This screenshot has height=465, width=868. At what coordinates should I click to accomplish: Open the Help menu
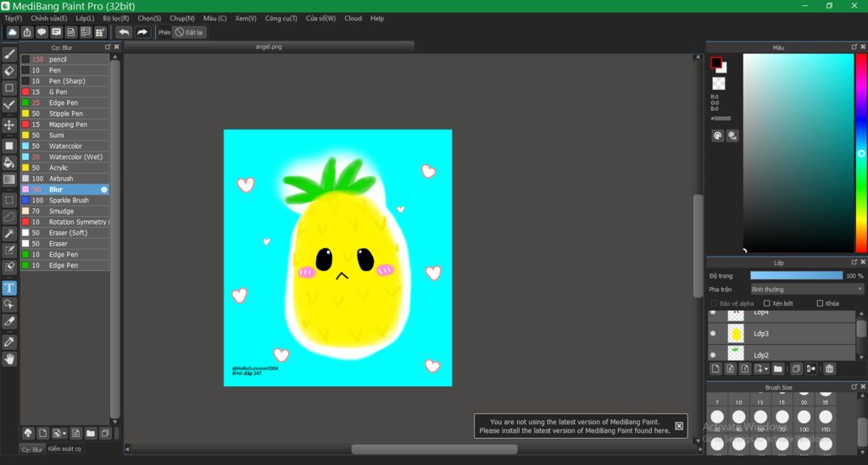[377, 19]
